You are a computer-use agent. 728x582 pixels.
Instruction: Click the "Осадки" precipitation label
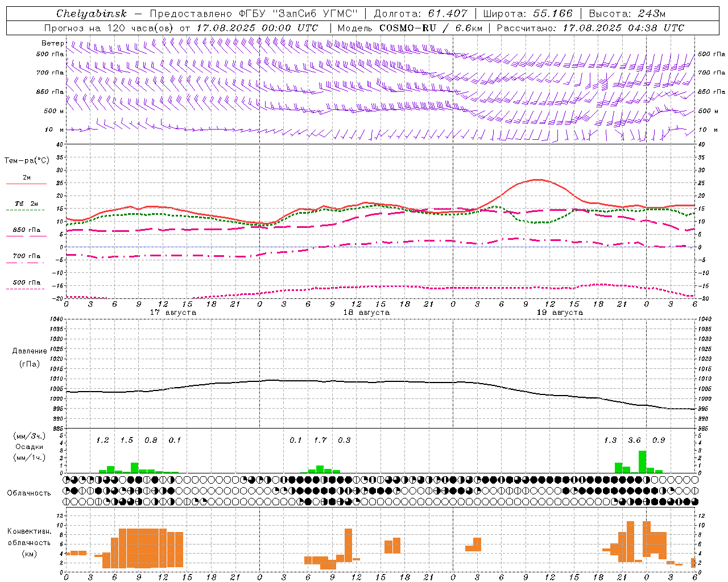pyautogui.click(x=30, y=447)
